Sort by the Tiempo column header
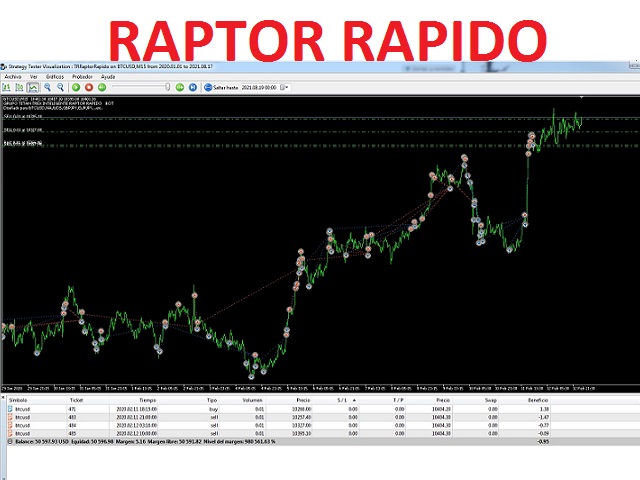The image size is (640, 480). point(147,400)
